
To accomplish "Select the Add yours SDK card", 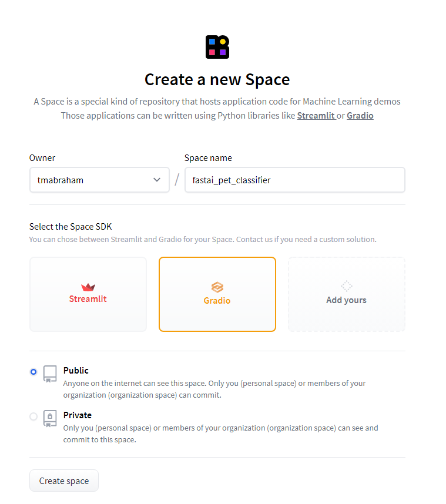I will coord(346,294).
